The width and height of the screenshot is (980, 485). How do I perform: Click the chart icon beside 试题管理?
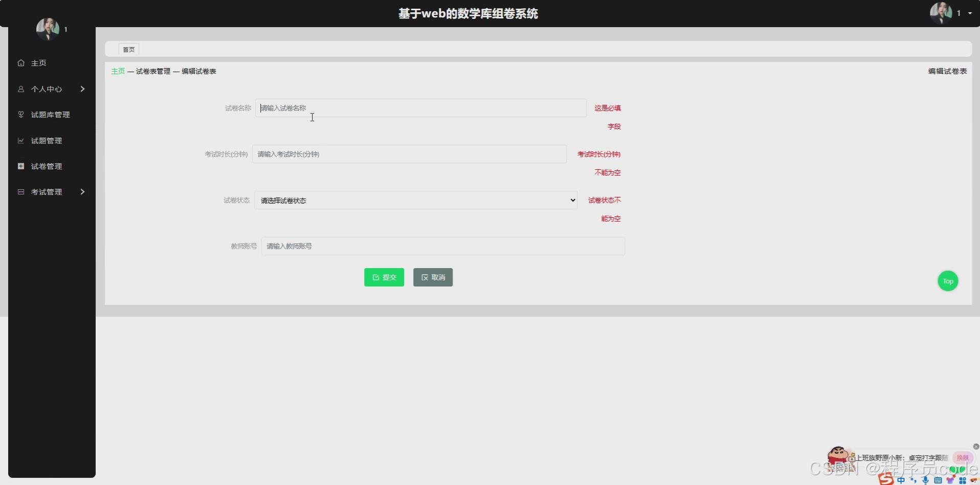(x=21, y=141)
